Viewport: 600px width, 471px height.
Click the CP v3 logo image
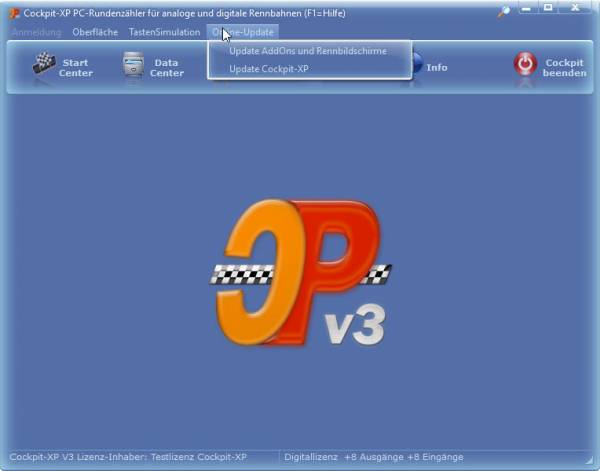[300, 272]
